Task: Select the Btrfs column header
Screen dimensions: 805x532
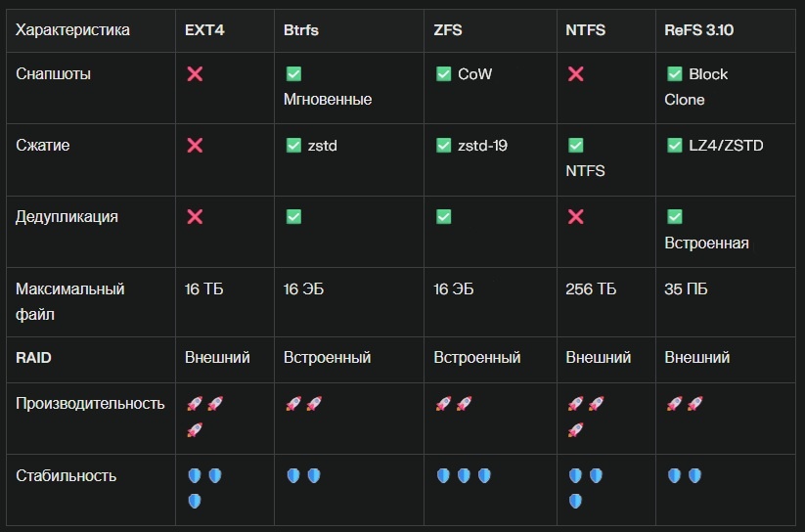Action: coord(301,30)
